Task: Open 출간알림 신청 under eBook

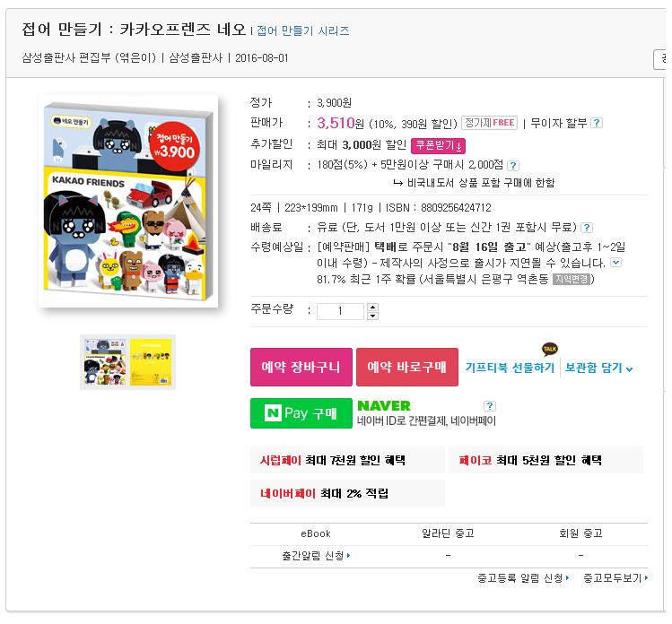Action: (316, 556)
